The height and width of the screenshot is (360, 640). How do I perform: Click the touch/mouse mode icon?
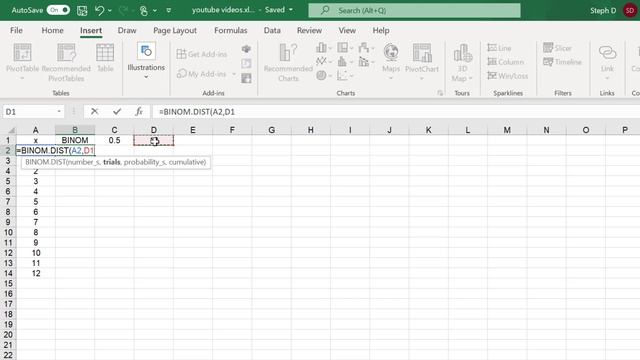pyautogui.click(x=144, y=11)
